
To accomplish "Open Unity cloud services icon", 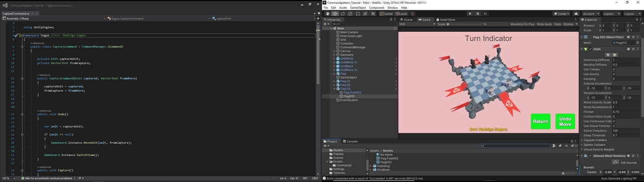I will pyautogui.click(x=576, y=14).
